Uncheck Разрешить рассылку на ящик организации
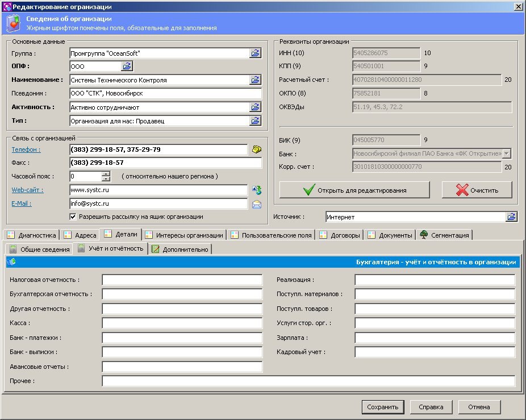526x420 pixels. (x=73, y=217)
